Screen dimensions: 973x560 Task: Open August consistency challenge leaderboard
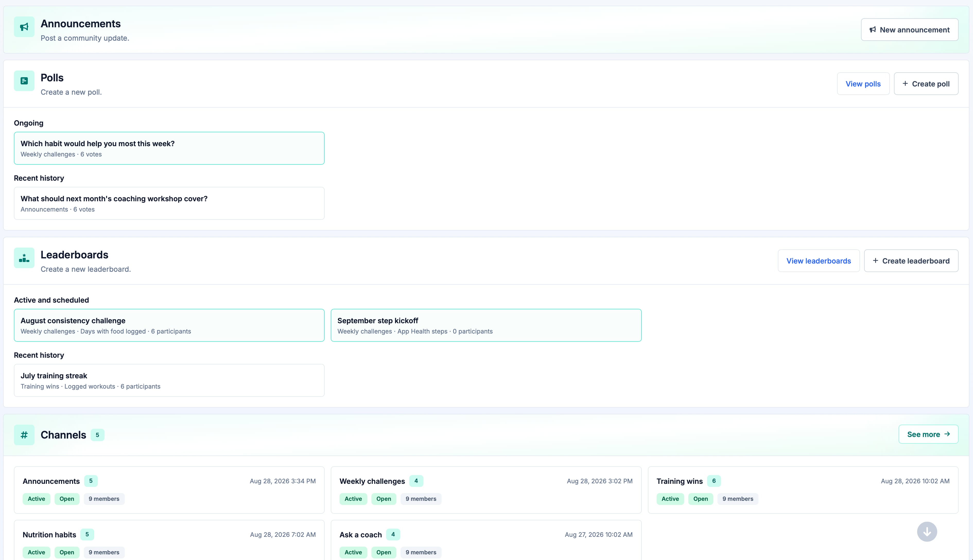(x=169, y=325)
